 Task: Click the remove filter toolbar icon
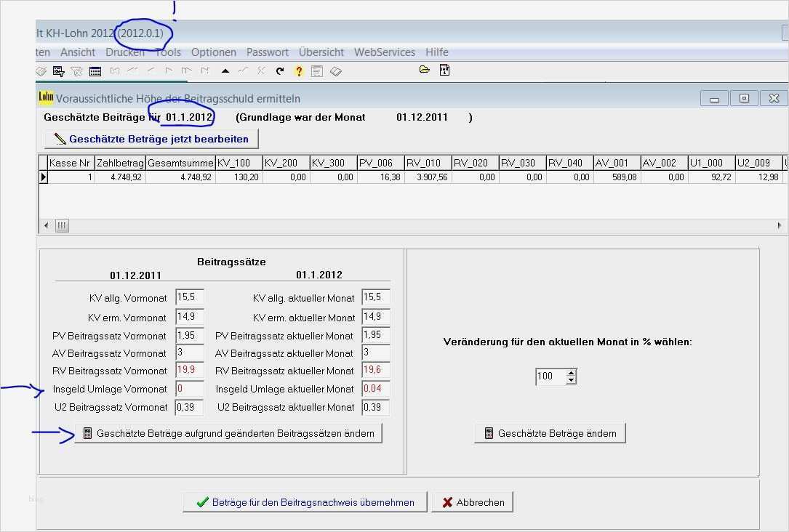coord(76,71)
